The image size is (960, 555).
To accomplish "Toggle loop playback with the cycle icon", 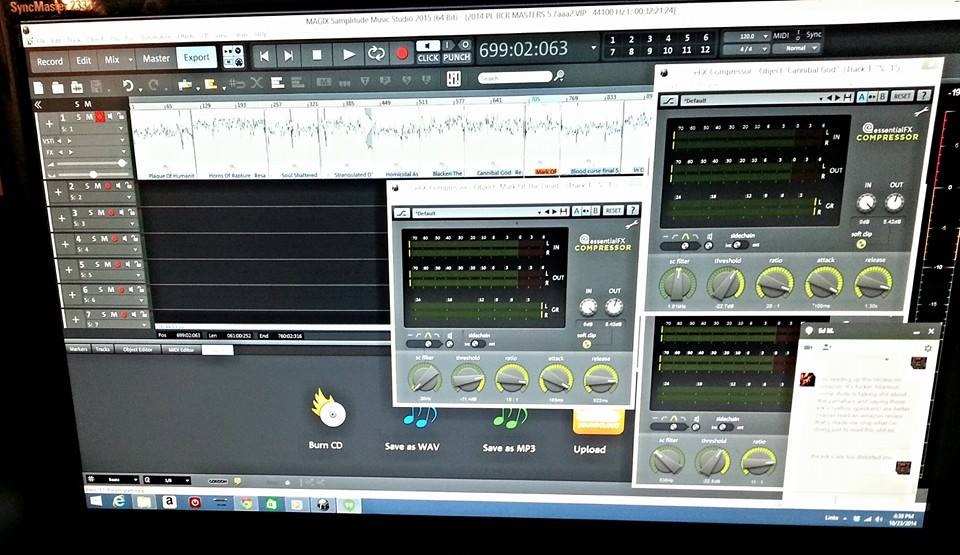I will [x=376, y=54].
